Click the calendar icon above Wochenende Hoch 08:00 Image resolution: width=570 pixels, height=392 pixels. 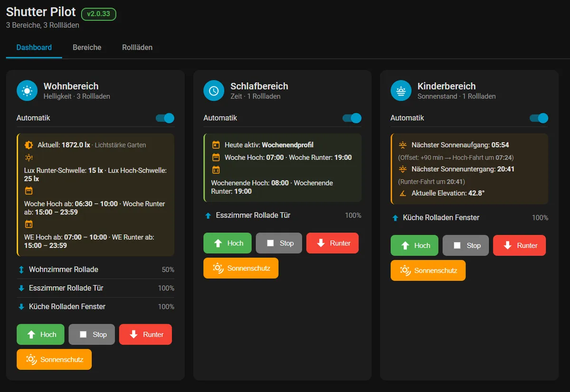216,170
